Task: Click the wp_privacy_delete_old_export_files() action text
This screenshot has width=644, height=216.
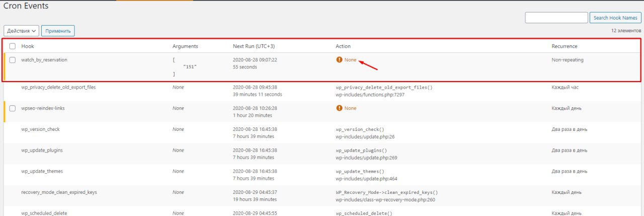Action: click(384, 87)
